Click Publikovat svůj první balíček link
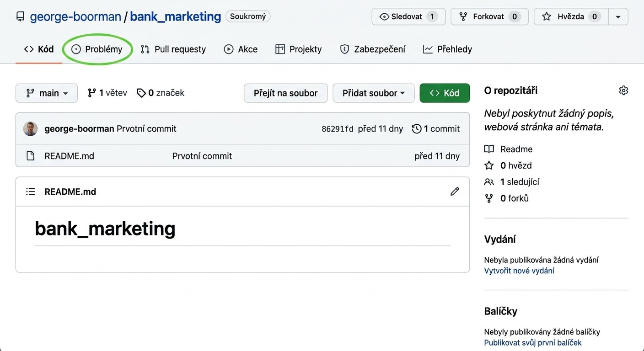Screen dimensions: 644x351 tap(533, 342)
